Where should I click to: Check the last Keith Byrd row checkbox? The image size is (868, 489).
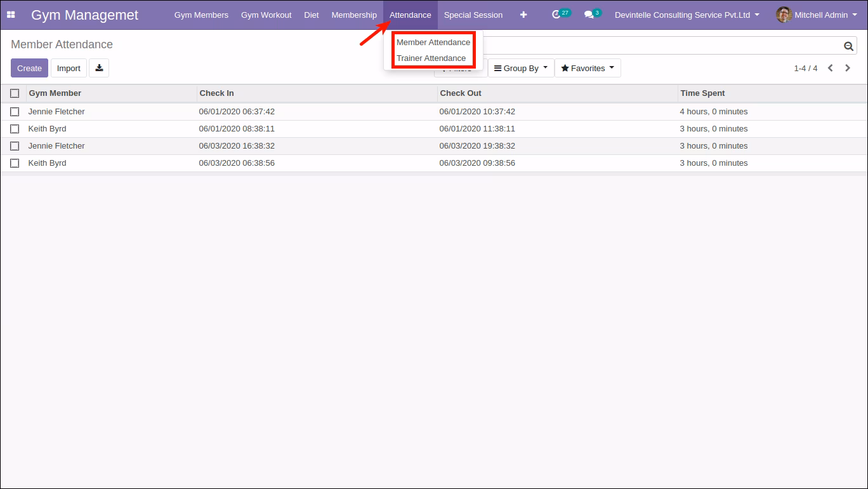click(15, 163)
